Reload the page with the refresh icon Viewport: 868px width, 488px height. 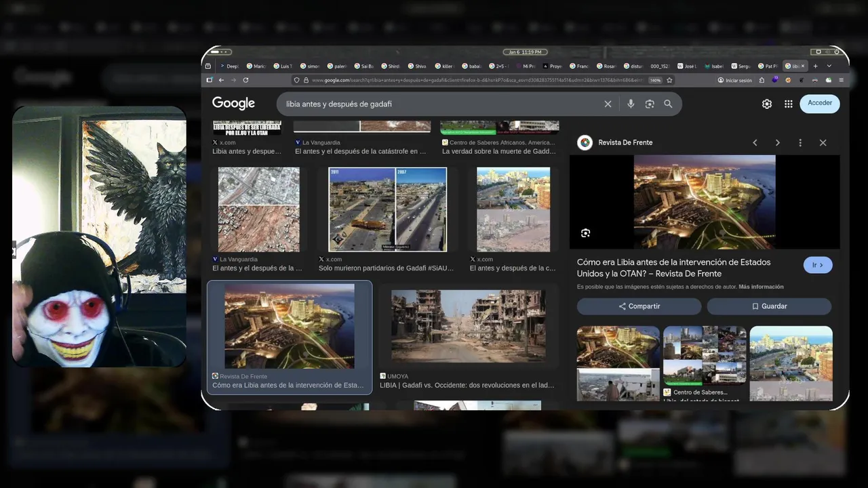pyautogui.click(x=245, y=80)
